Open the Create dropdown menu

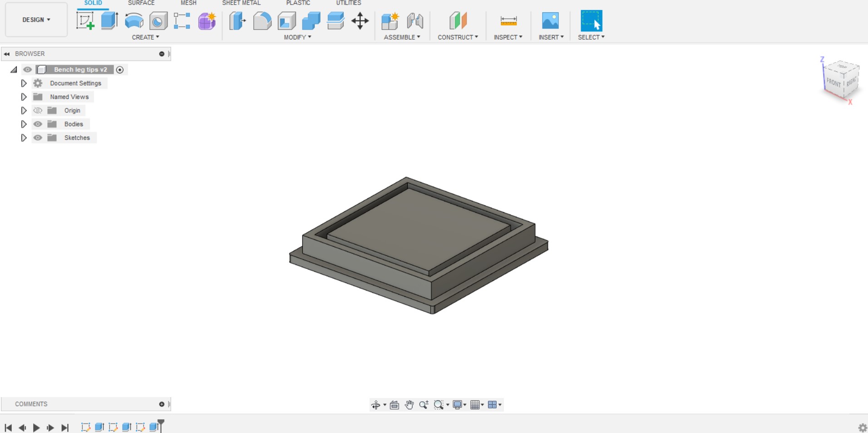(145, 37)
